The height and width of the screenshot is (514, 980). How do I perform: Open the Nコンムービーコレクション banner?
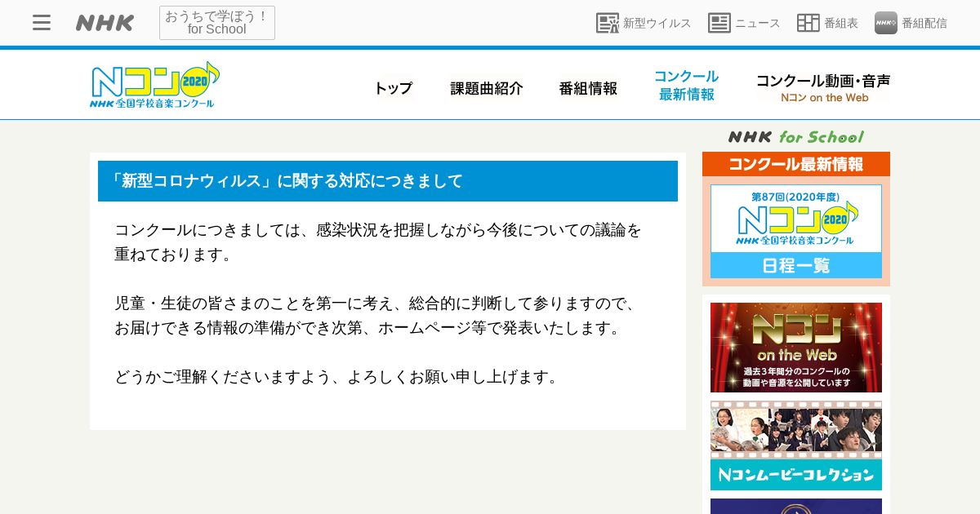pos(796,445)
